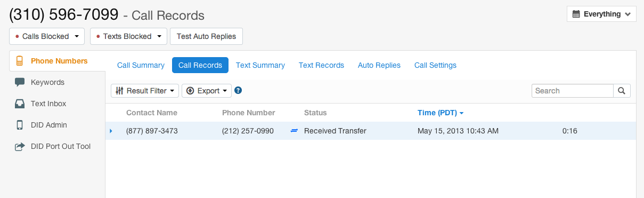Open the Everything date range dropdown
Viewport: 644px width, 198px height.
(x=601, y=14)
